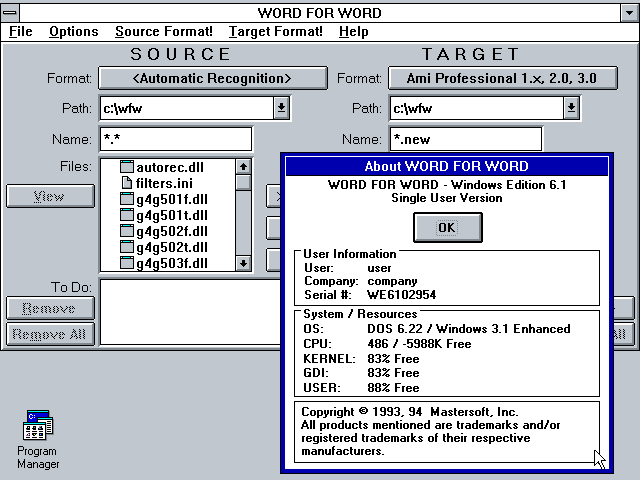
Task: Click the About WORD FOR WORD title bar
Action: 447,166
